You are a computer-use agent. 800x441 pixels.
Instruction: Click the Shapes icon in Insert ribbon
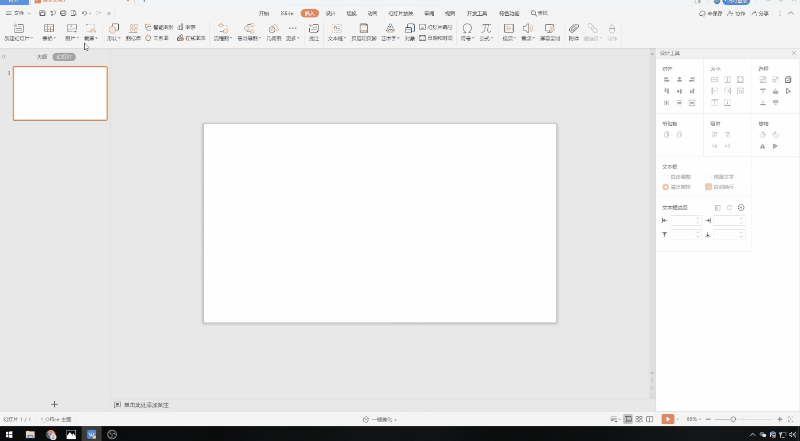[x=113, y=29]
